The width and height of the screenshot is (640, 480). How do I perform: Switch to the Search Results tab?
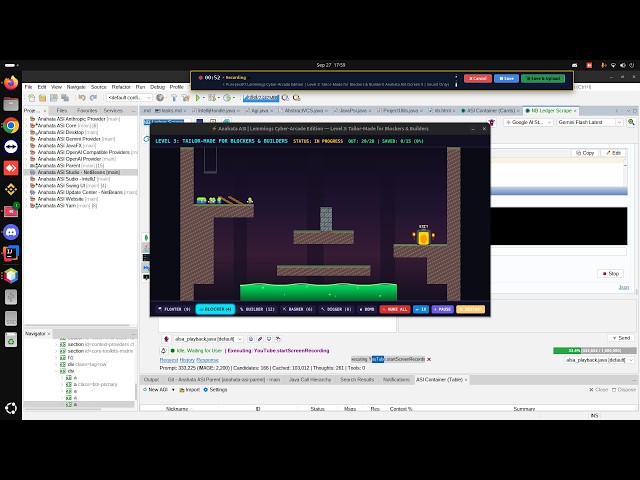point(357,380)
